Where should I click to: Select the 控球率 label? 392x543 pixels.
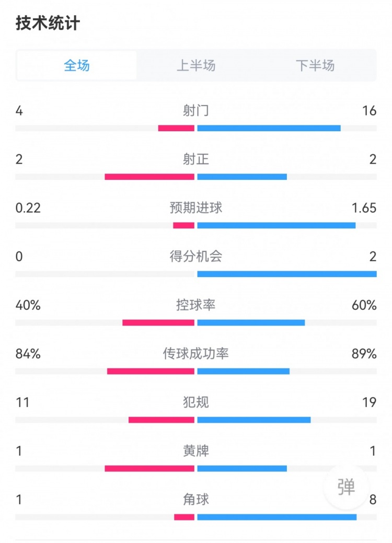(196, 305)
